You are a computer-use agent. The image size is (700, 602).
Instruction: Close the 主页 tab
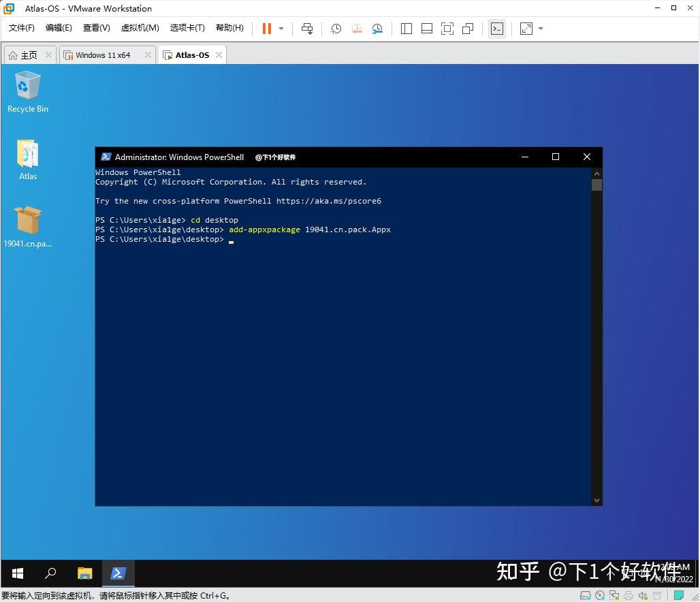[48, 55]
